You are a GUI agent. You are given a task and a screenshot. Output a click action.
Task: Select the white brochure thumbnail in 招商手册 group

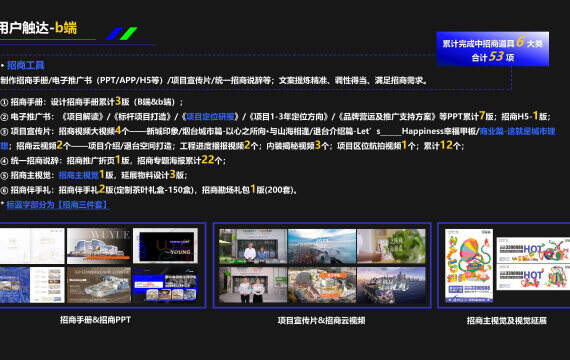point(32,246)
